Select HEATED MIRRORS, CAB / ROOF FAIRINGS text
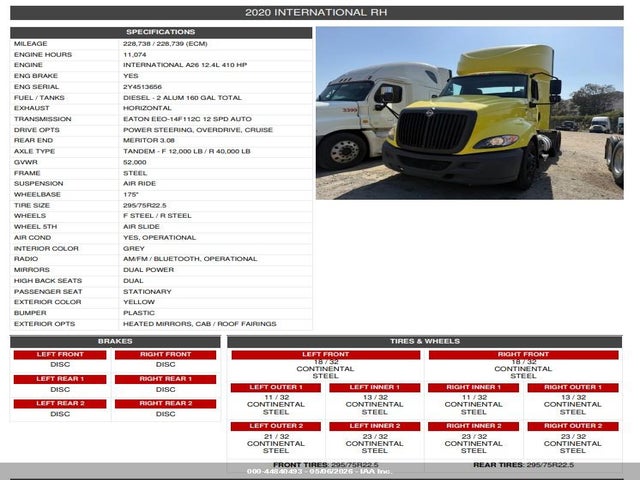 [x=200, y=324]
